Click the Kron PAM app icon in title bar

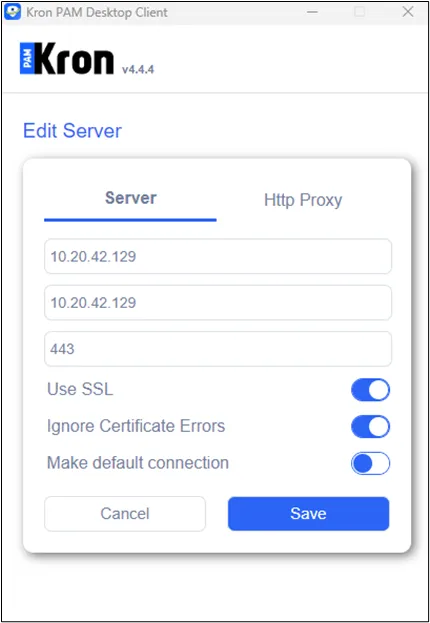click(x=12, y=12)
